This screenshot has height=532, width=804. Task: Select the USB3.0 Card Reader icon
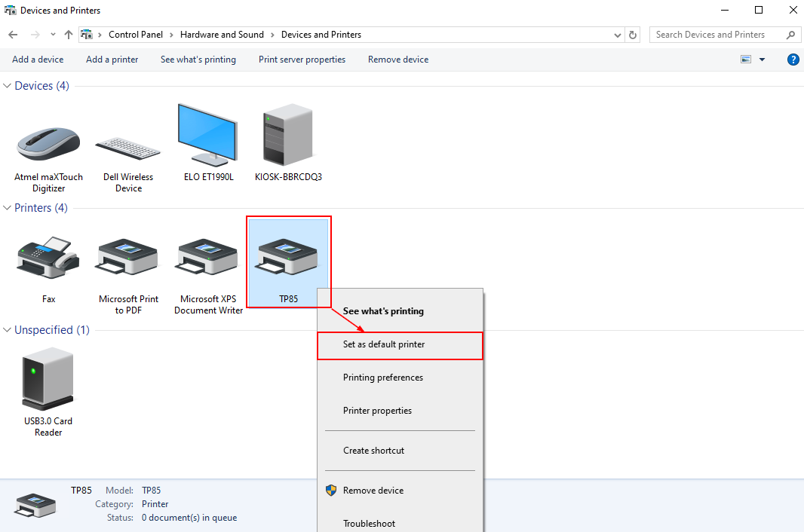[x=48, y=379]
